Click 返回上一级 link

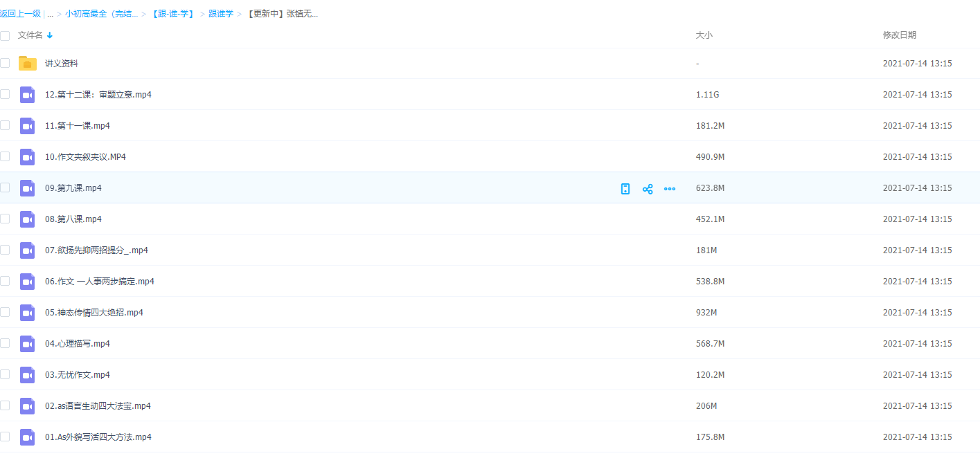(x=21, y=14)
